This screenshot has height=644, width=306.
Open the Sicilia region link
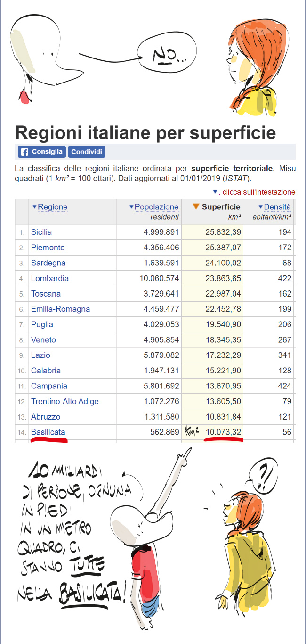(41, 232)
